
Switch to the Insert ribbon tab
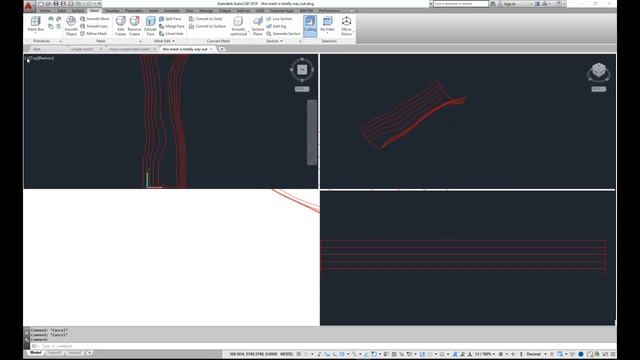coord(153,11)
